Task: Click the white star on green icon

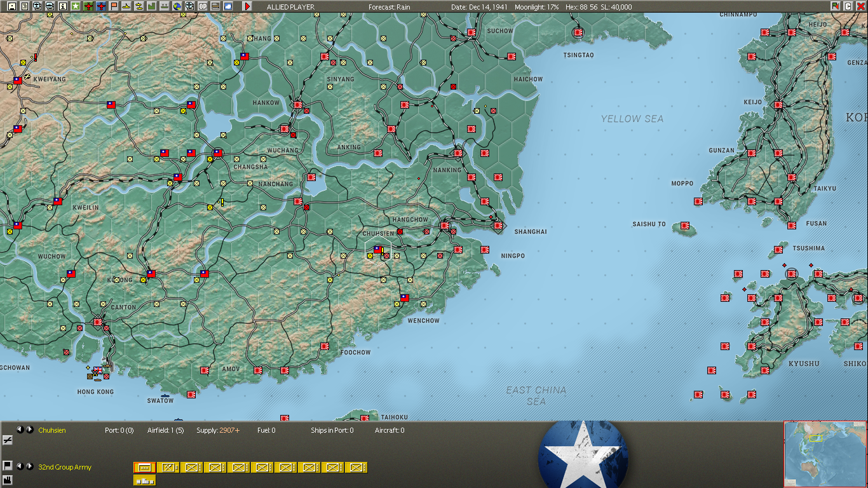Action: (76, 6)
